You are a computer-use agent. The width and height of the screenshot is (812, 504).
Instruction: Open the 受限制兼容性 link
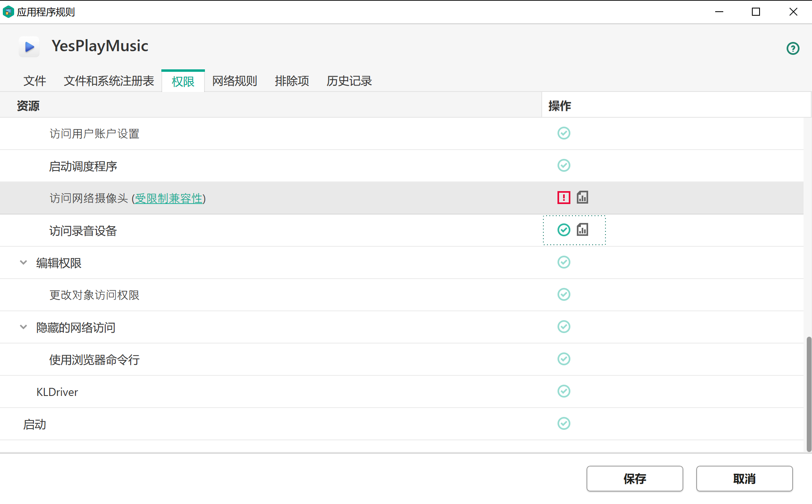pos(169,199)
